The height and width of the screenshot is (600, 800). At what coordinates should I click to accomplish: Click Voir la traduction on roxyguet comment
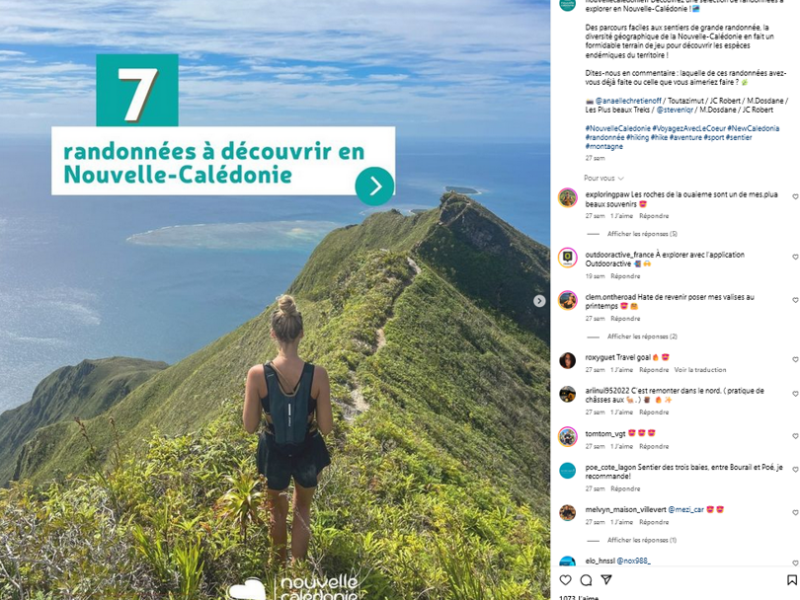[x=699, y=369]
